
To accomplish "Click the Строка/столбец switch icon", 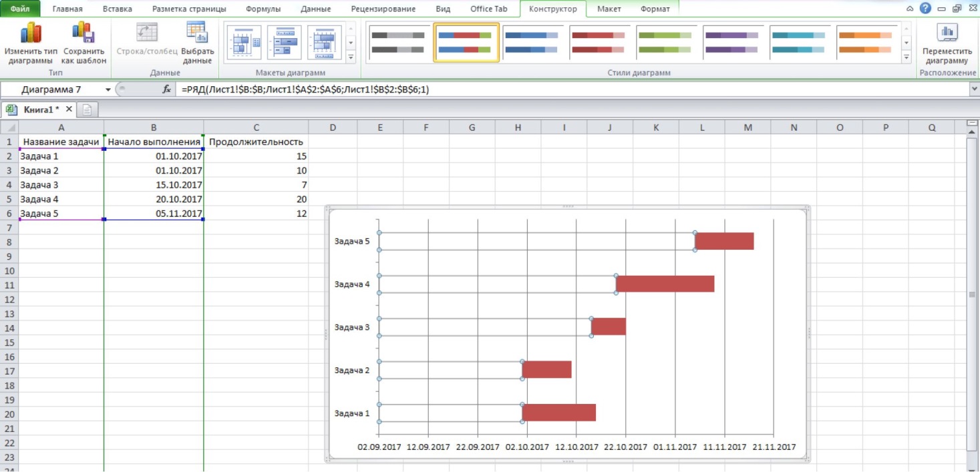I will click(146, 33).
